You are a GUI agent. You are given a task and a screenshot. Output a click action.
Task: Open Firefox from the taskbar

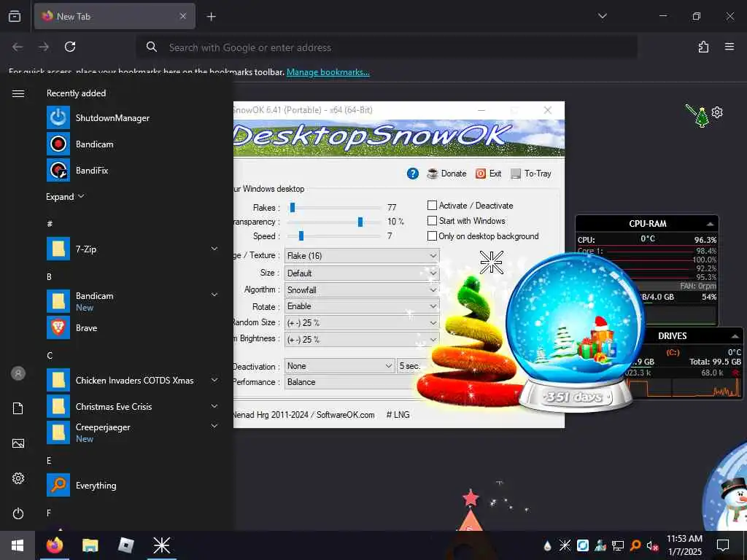click(54, 545)
